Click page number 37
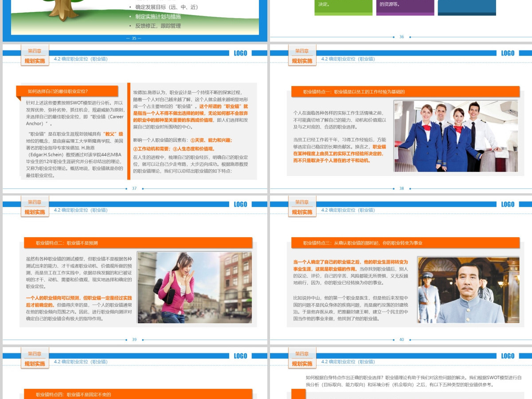Screen dimensions: 532x399 pyautogui.click(x=134, y=188)
